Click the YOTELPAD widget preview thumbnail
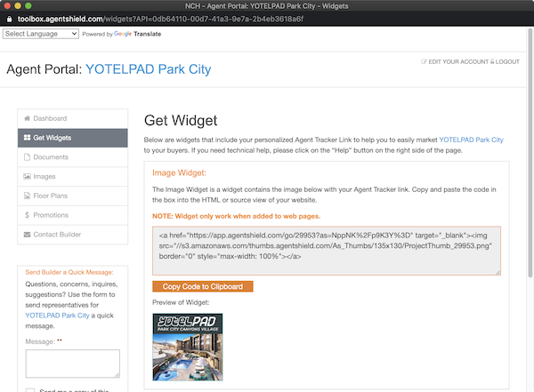This screenshot has width=534, height=392. tap(188, 347)
